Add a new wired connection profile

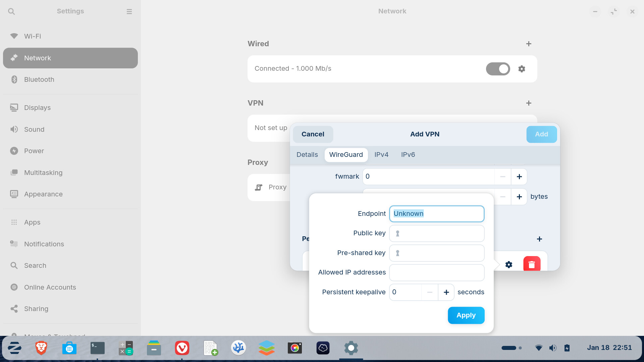[529, 44]
